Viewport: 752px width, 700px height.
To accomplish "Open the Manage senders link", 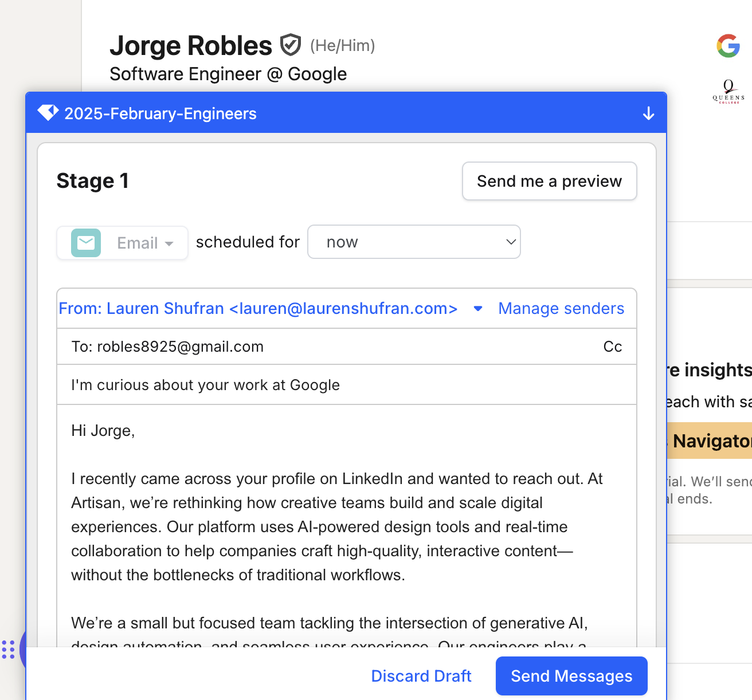I will [561, 308].
